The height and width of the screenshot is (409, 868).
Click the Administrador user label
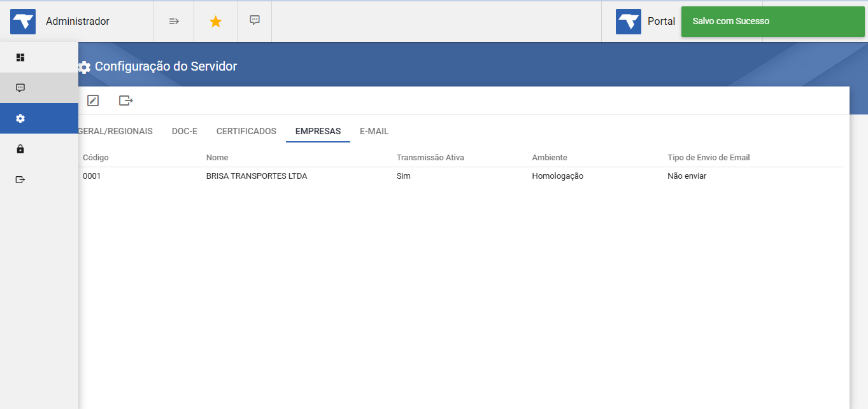[78, 22]
